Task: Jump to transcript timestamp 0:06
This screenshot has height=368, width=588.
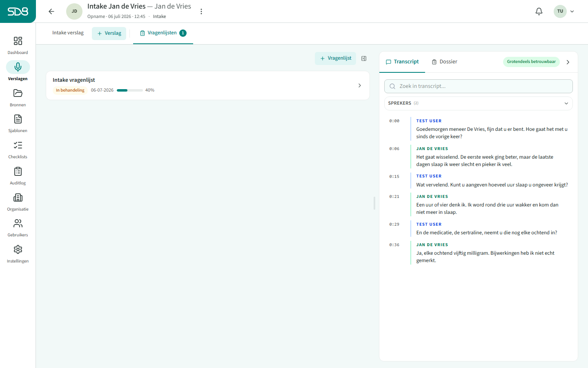Action: 394,149
